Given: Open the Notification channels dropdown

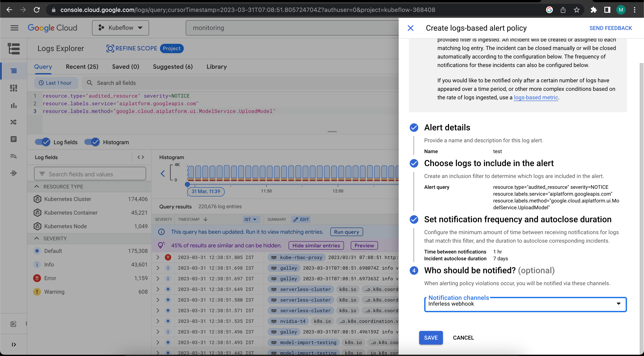Looking at the screenshot, I should (525, 304).
